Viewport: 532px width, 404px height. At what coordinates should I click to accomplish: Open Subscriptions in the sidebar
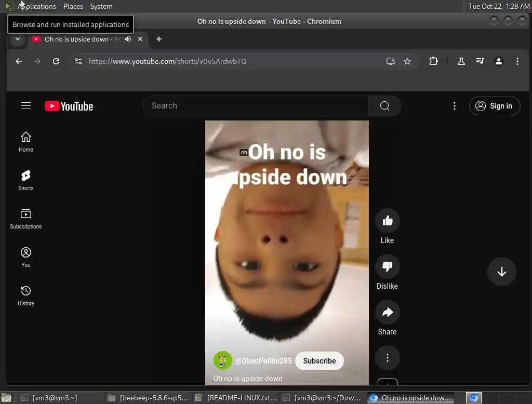coord(26,219)
